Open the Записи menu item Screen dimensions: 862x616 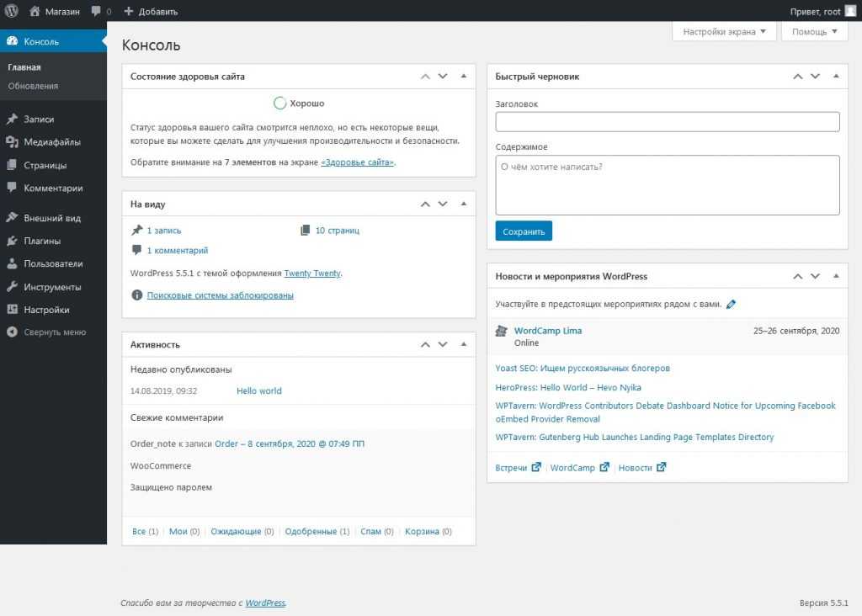tap(39, 119)
